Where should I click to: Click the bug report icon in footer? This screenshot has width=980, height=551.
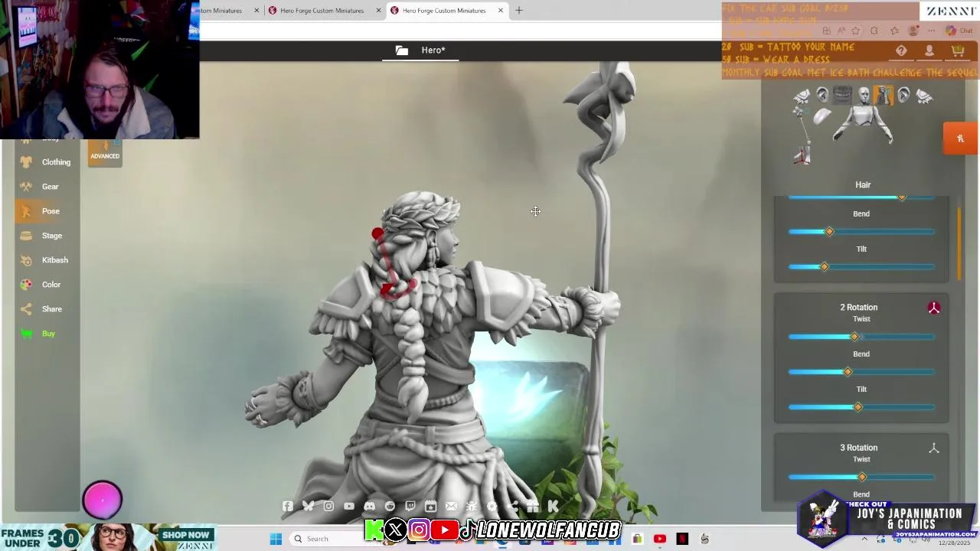tap(472, 506)
